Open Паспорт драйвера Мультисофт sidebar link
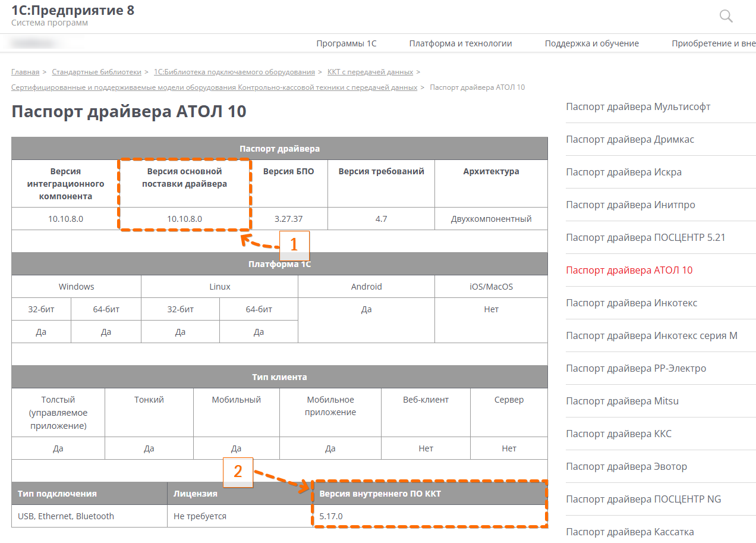 [x=638, y=107]
